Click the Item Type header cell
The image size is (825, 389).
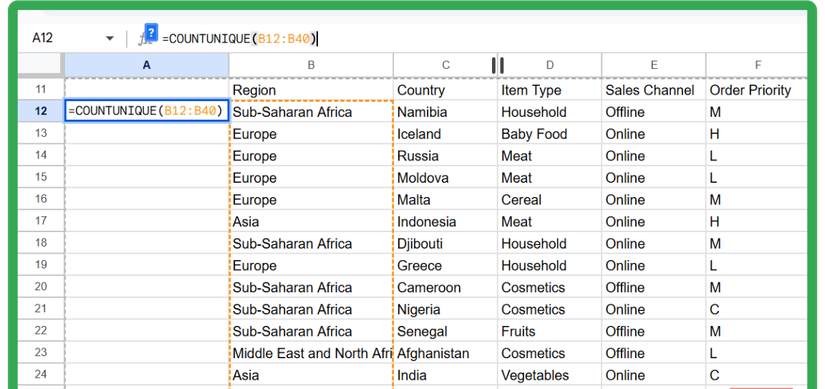pos(550,90)
